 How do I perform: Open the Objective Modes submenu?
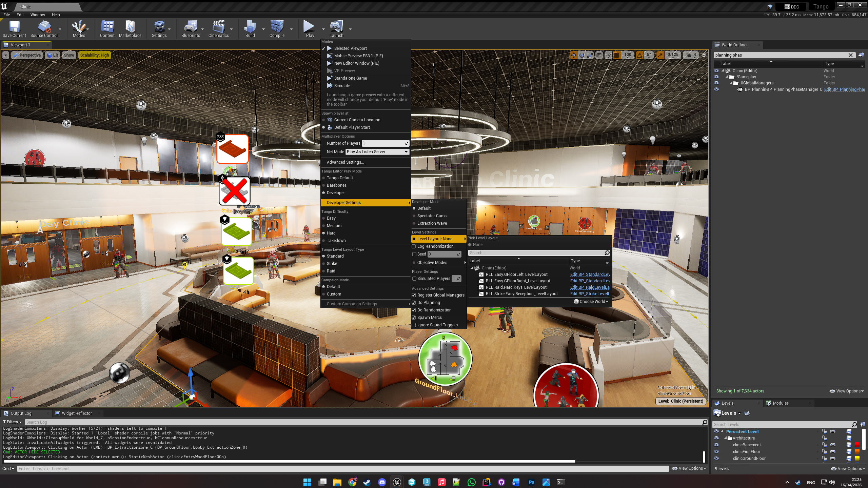coord(439,263)
